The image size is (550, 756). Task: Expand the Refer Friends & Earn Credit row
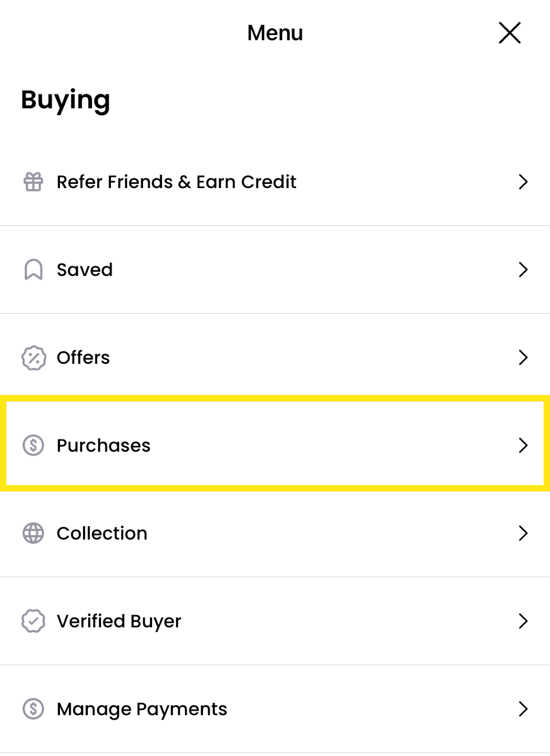[523, 182]
